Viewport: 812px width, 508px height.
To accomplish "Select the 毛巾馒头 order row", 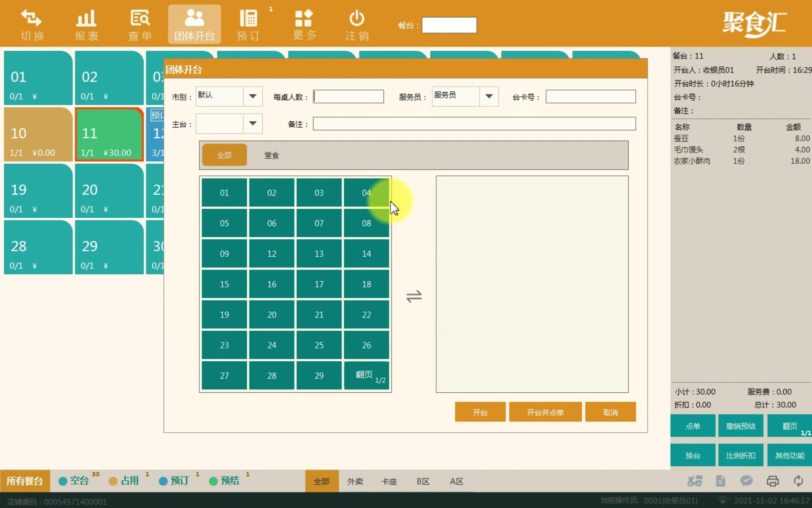I will (742, 150).
